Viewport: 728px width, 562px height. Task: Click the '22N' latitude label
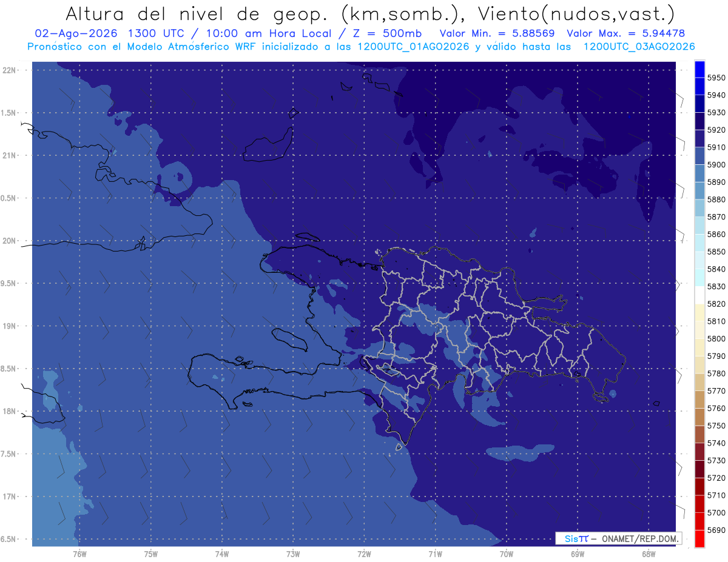[x=9, y=70]
